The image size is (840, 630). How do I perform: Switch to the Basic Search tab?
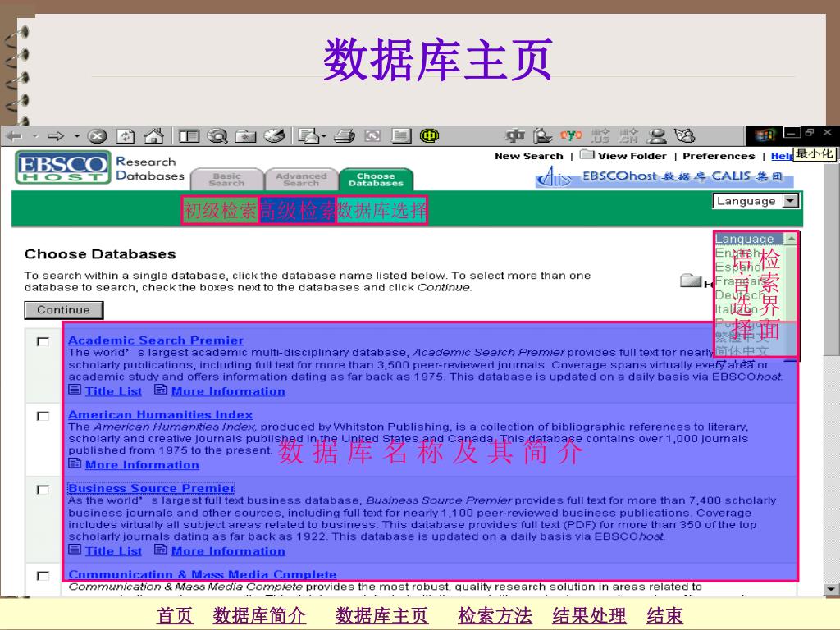coord(226,180)
